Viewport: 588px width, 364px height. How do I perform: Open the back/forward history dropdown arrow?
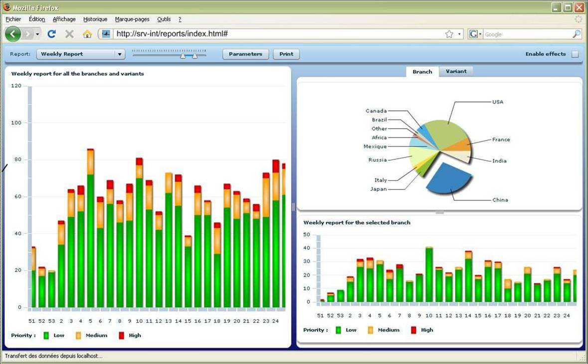[x=37, y=34]
